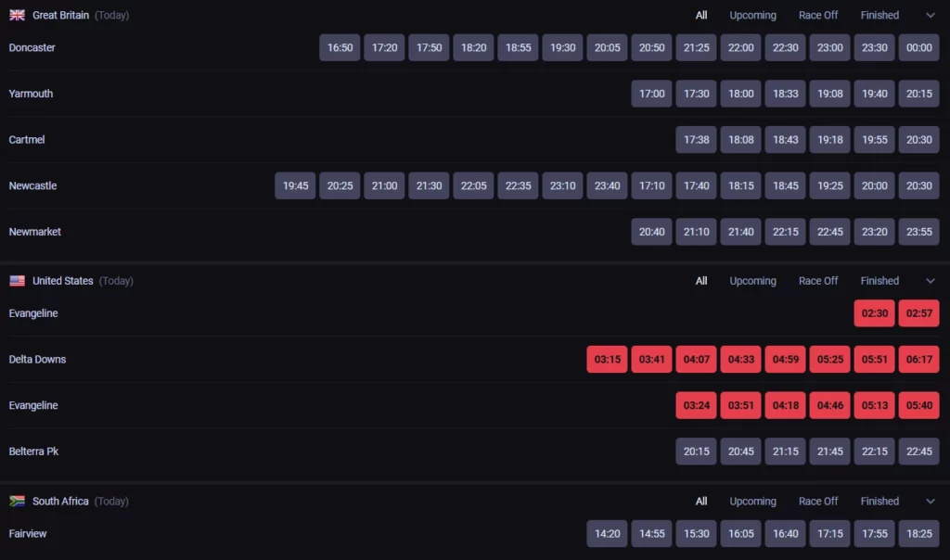Open the Newcastle 17:10 race

pos(652,185)
